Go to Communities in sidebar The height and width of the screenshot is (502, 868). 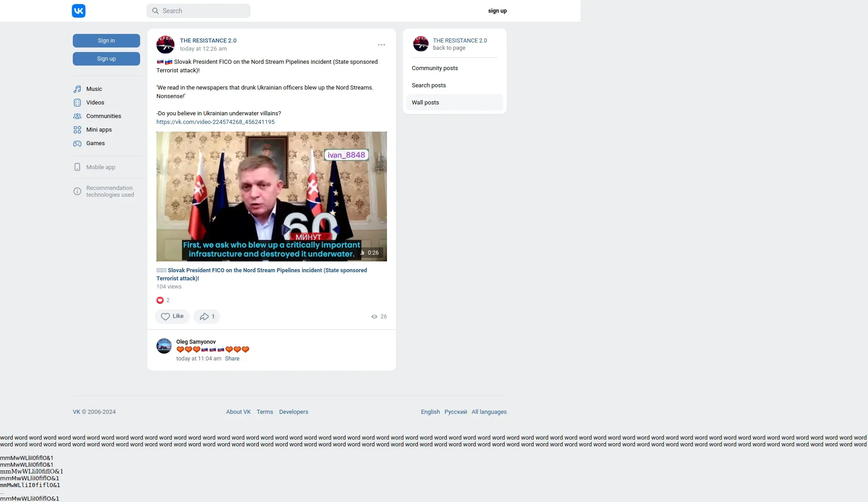pyautogui.click(x=104, y=116)
